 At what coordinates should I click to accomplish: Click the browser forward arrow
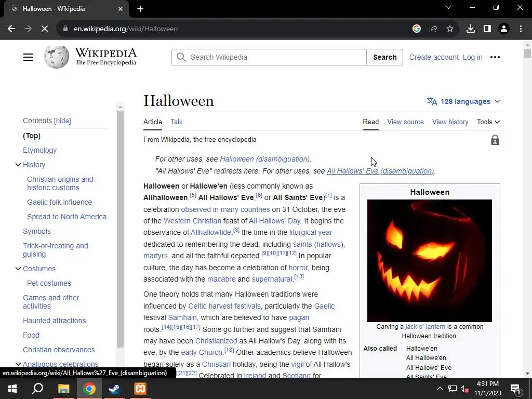point(28,29)
